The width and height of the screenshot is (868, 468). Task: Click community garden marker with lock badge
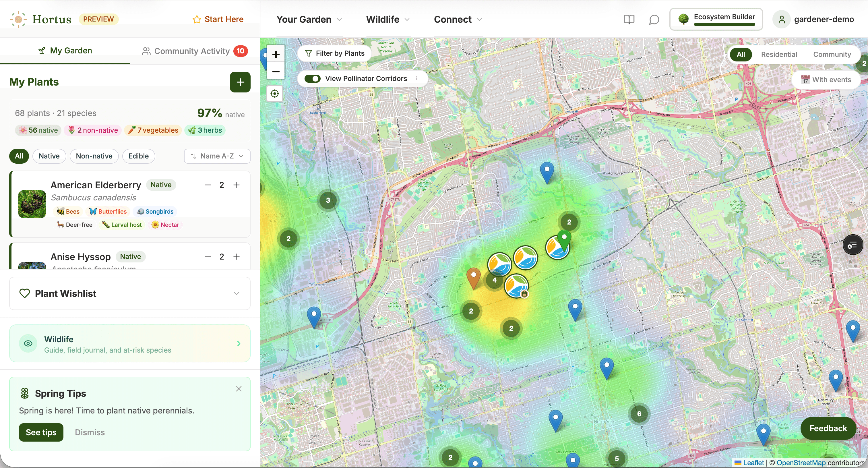click(516, 286)
